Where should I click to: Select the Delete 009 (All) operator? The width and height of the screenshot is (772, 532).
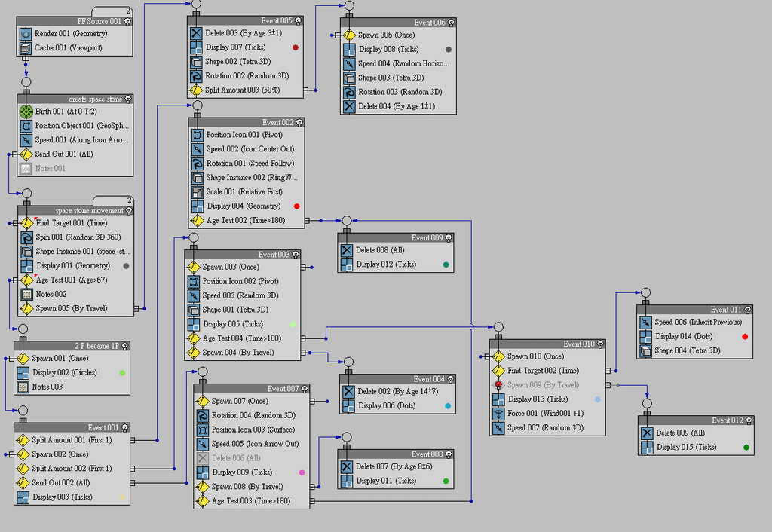click(x=696, y=433)
